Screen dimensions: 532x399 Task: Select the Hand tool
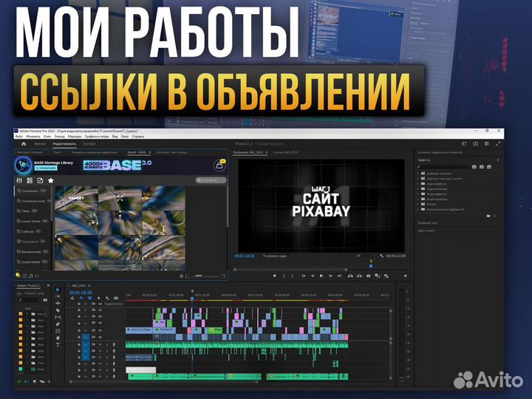pos(58,338)
